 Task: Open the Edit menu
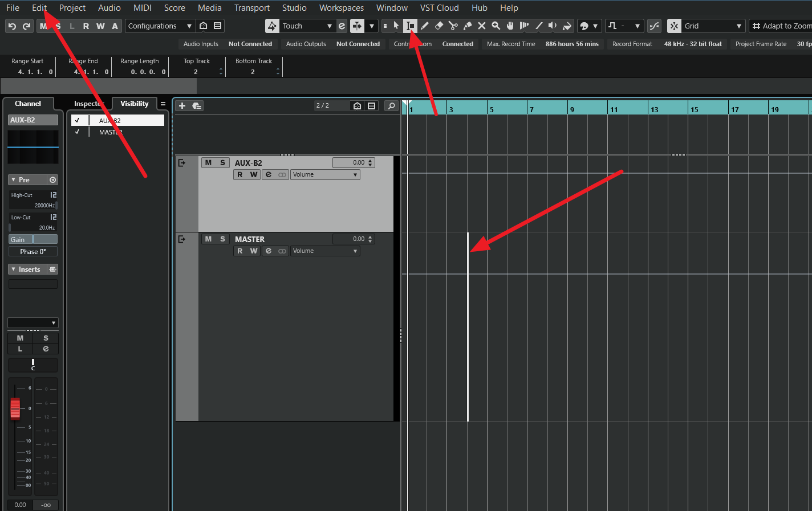[39, 7]
